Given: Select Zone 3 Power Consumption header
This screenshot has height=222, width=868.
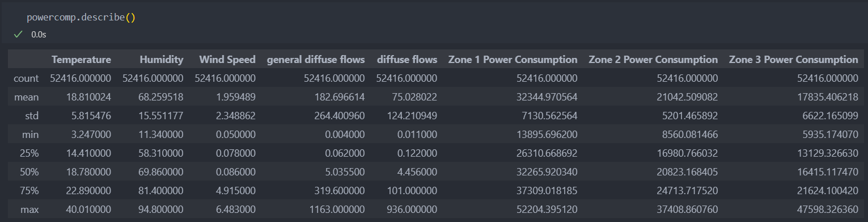Looking at the screenshot, I should click(794, 60).
